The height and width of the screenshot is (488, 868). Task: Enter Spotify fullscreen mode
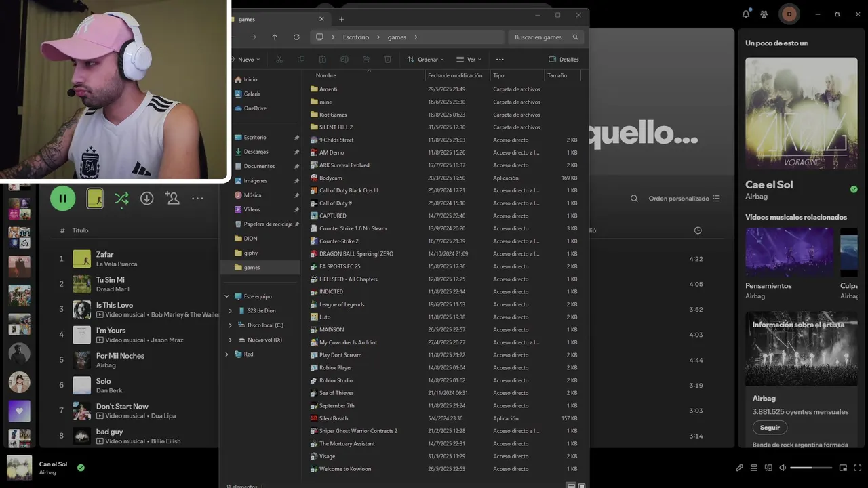(857, 468)
